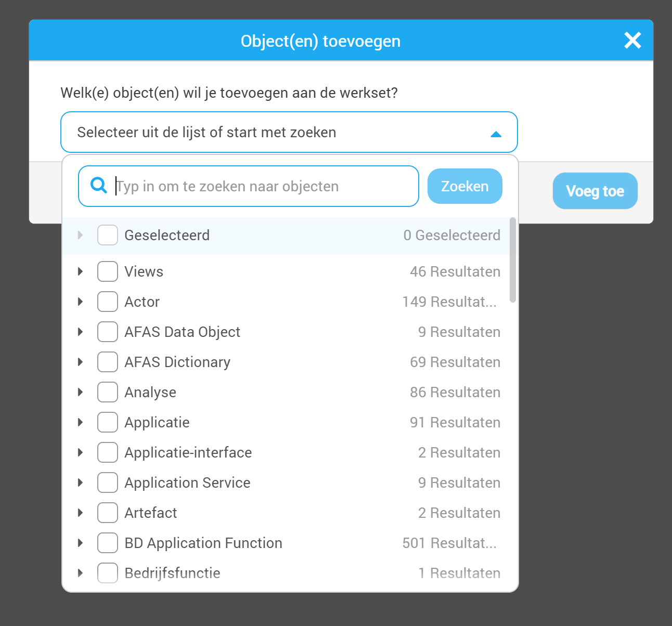The height and width of the screenshot is (626, 672).
Task: Tick the Bedrijfsfunctie checkbox
Action: pos(108,573)
